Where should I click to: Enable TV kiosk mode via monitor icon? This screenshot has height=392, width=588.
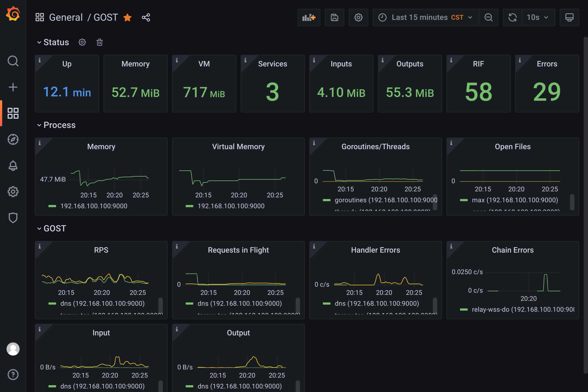pos(569,17)
